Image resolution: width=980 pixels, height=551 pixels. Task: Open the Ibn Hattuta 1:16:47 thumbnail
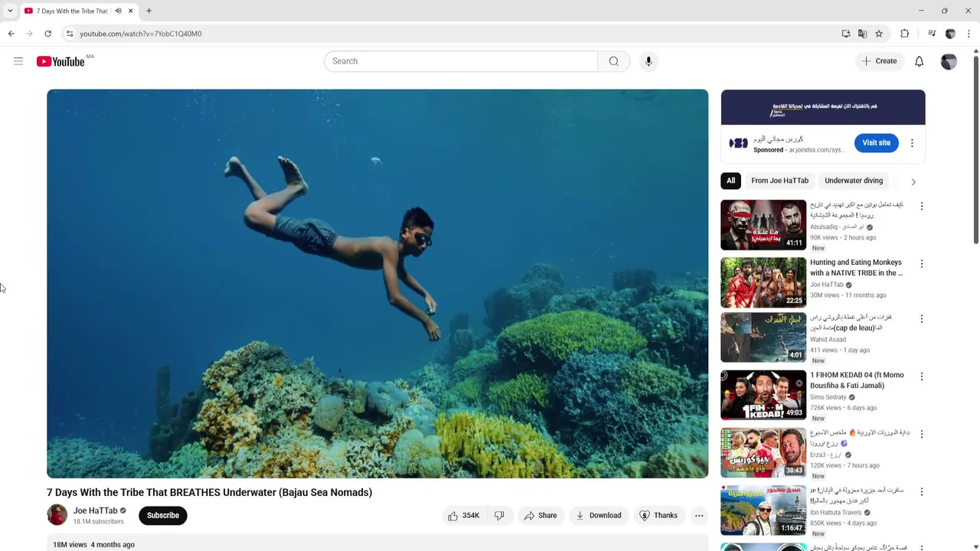[x=763, y=510]
